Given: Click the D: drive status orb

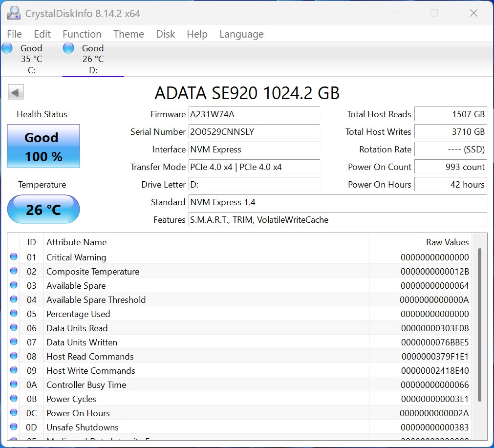Looking at the screenshot, I should tap(68, 48).
